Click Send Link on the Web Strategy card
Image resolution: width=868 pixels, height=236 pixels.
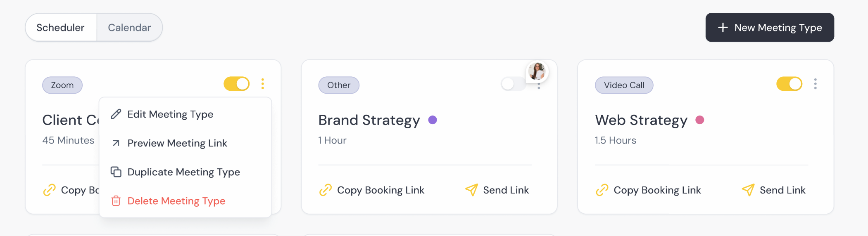point(782,190)
